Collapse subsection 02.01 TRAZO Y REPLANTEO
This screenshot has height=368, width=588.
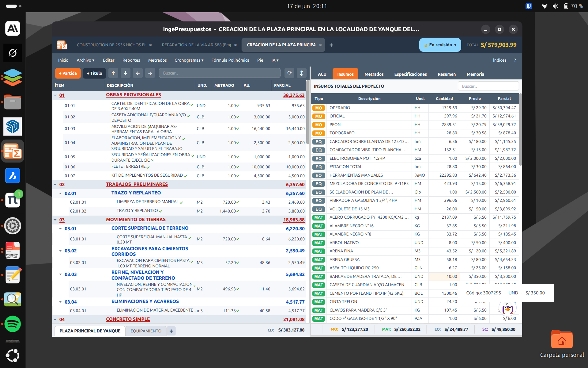pos(60,194)
